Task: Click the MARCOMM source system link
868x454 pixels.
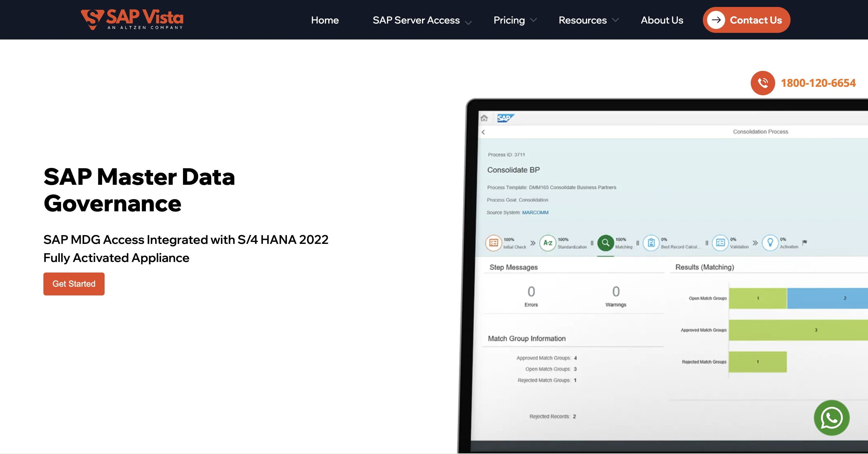Action: [x=536, y=212]
